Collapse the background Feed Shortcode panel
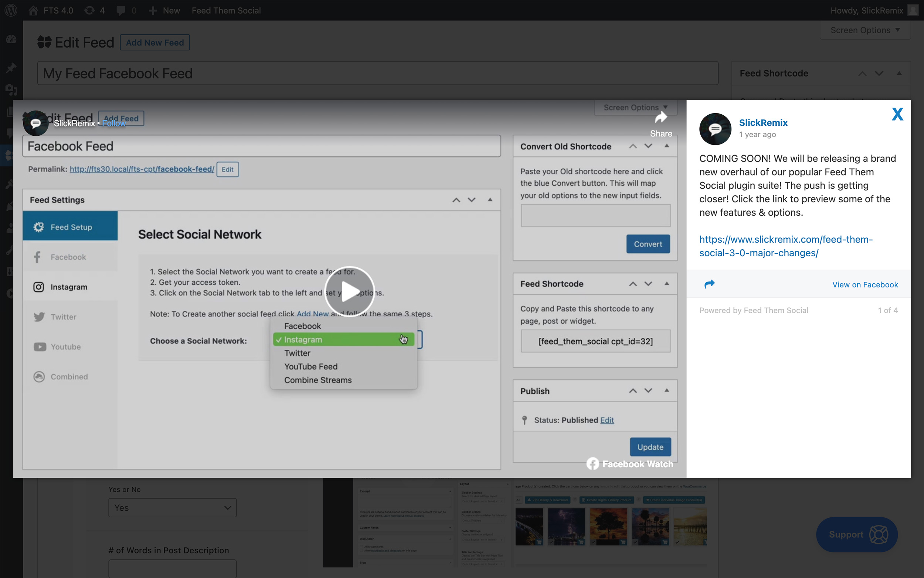Viewport: 924px width, 578px height. coord(899,73)
